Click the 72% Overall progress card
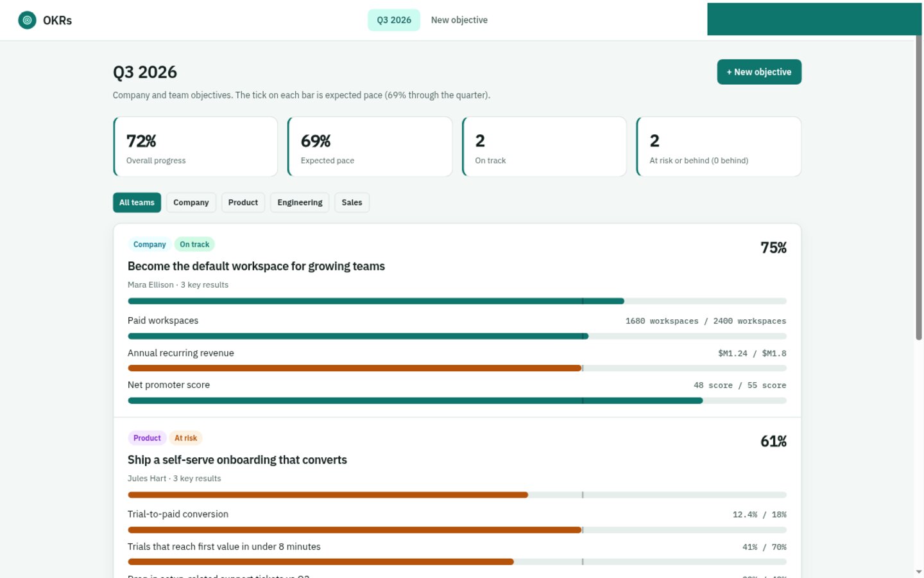Viewport: 924px width, 578px height. click(x=196, y=146)
